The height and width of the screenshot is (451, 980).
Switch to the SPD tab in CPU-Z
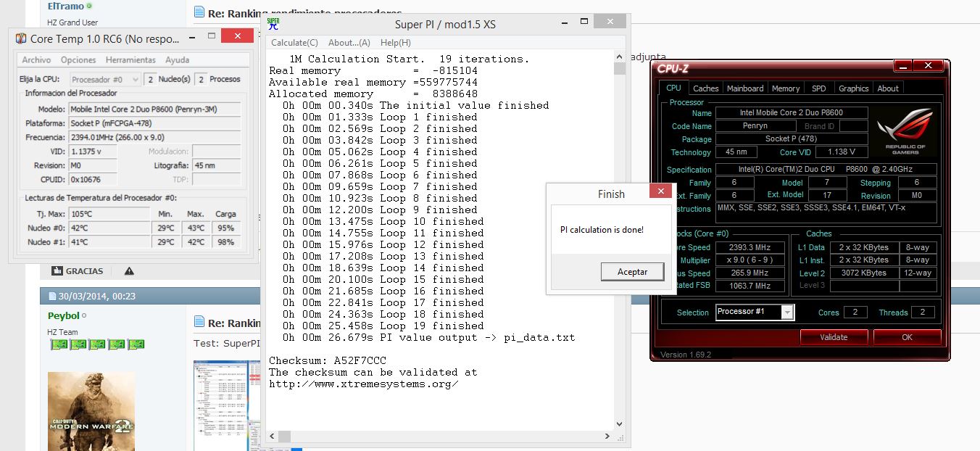818,88
